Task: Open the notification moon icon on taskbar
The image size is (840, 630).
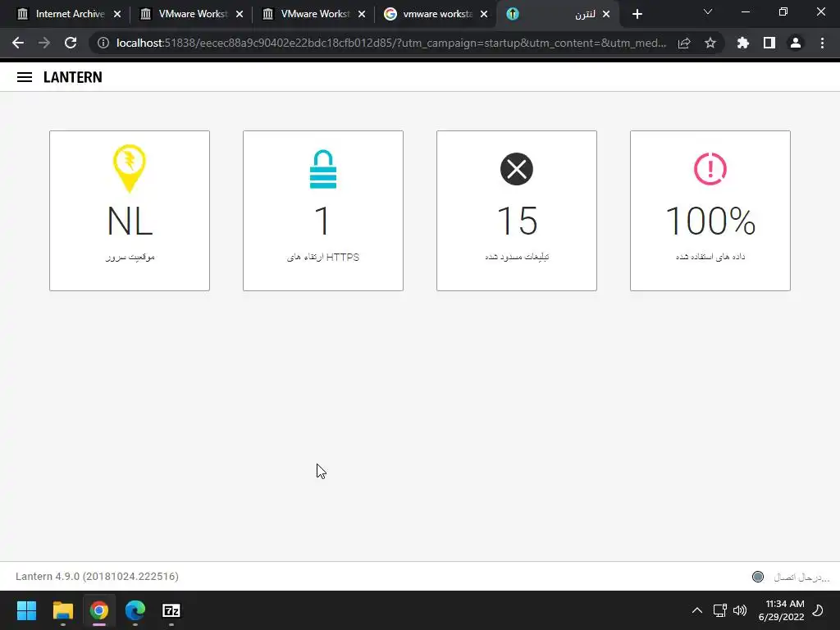Action: (x=818, y=610)
